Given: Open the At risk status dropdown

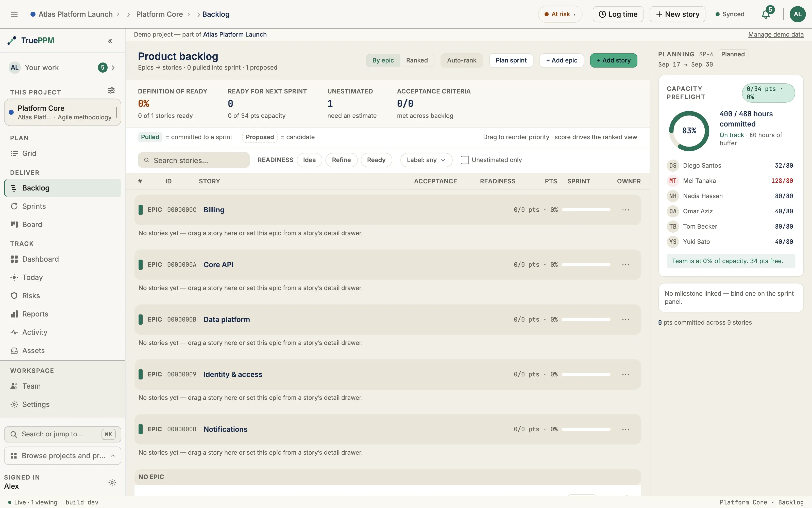Looking at the screenshot, I should (x=560, y=14).
